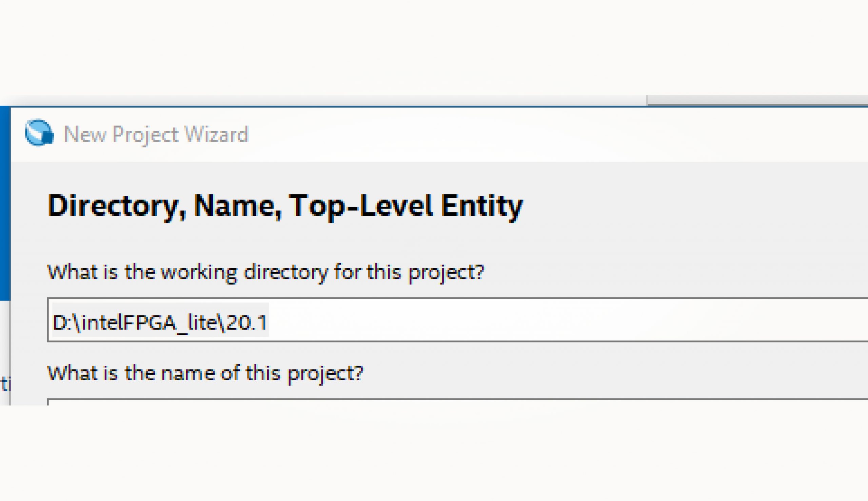Click the word Name in the heading
Screen dimensions: 868x501
point(237,206)
